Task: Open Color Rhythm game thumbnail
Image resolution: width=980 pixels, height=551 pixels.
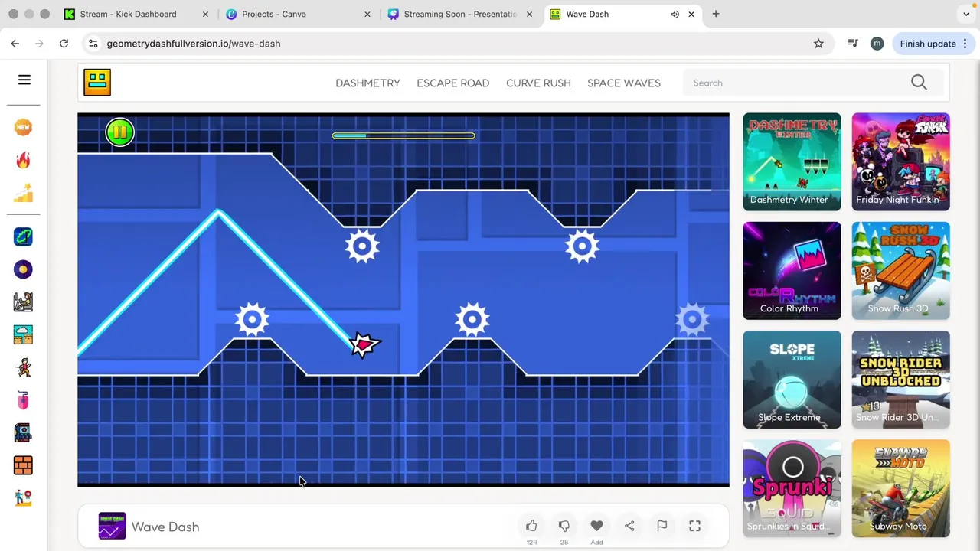Action: coord(792,271)
